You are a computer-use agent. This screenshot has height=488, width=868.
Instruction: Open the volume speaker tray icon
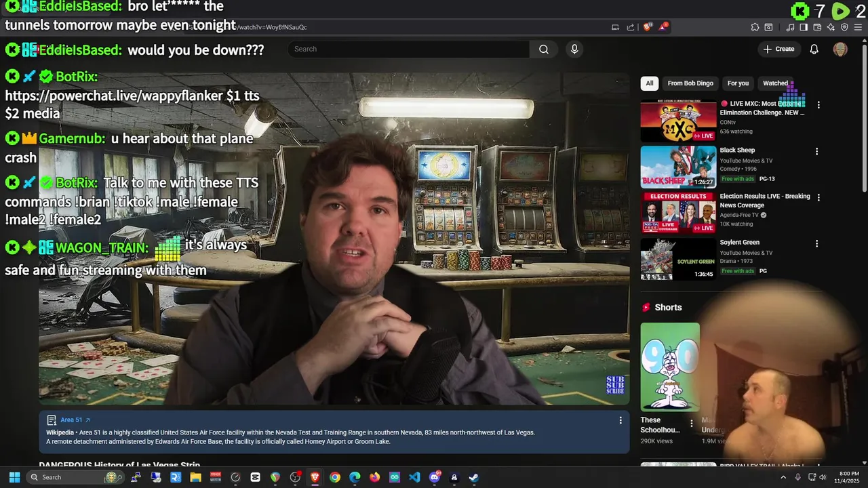pyautogui.click(x=823, y=477)
